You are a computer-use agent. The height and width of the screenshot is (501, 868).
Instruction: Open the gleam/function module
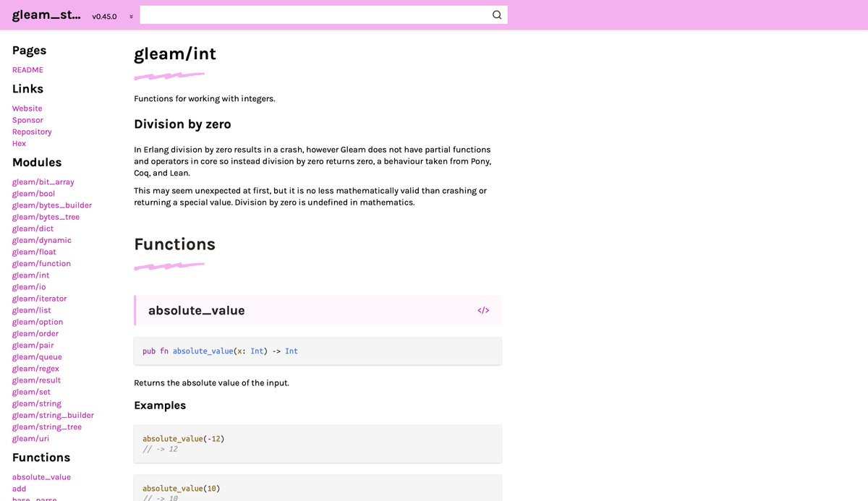click(x=41, y=264)
